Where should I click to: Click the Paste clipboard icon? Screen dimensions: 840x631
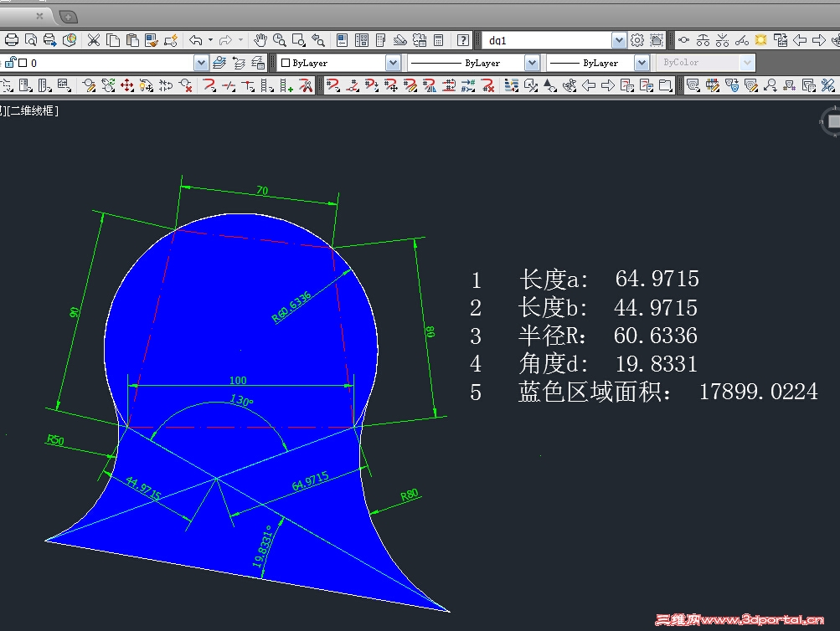pos(132,40)
